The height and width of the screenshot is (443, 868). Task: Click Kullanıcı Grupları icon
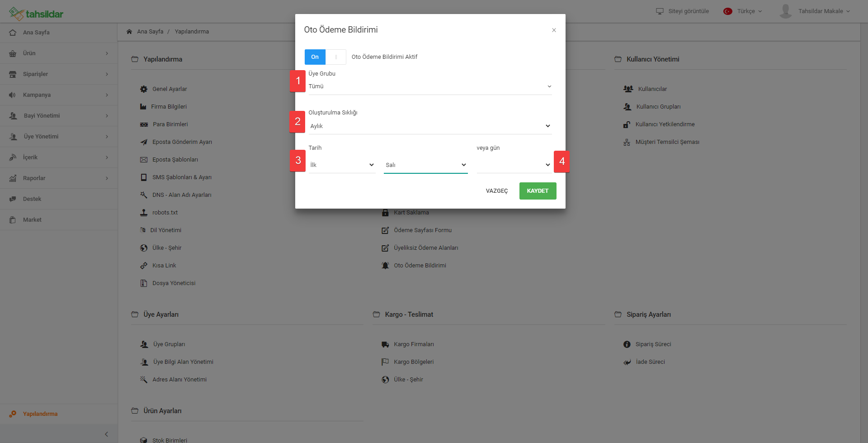point(627,107)
